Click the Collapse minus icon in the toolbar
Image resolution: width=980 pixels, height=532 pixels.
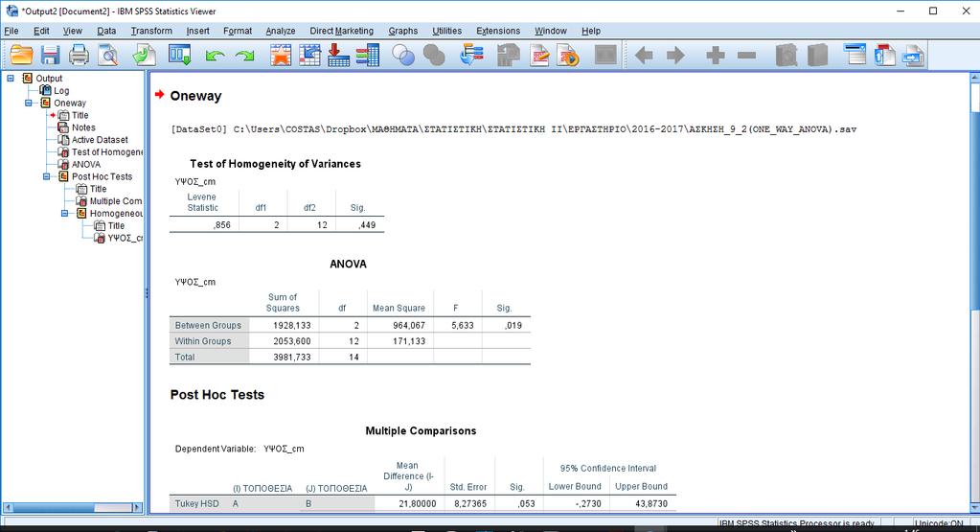pos(746,56)
